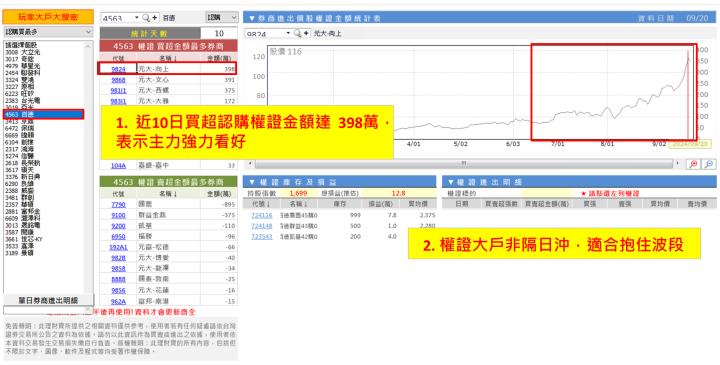
Task: Open the 認購買最多 filter dropdown
Action: coord(48,32)
